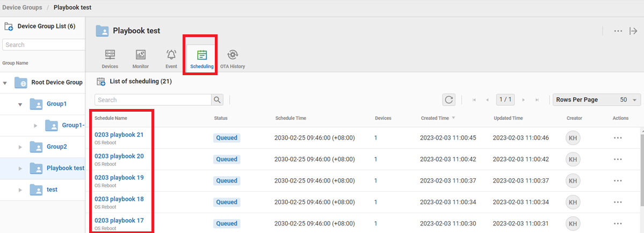Click the add device group icon
The height and width of the screenshot is (233, 644).
[9, 26]
